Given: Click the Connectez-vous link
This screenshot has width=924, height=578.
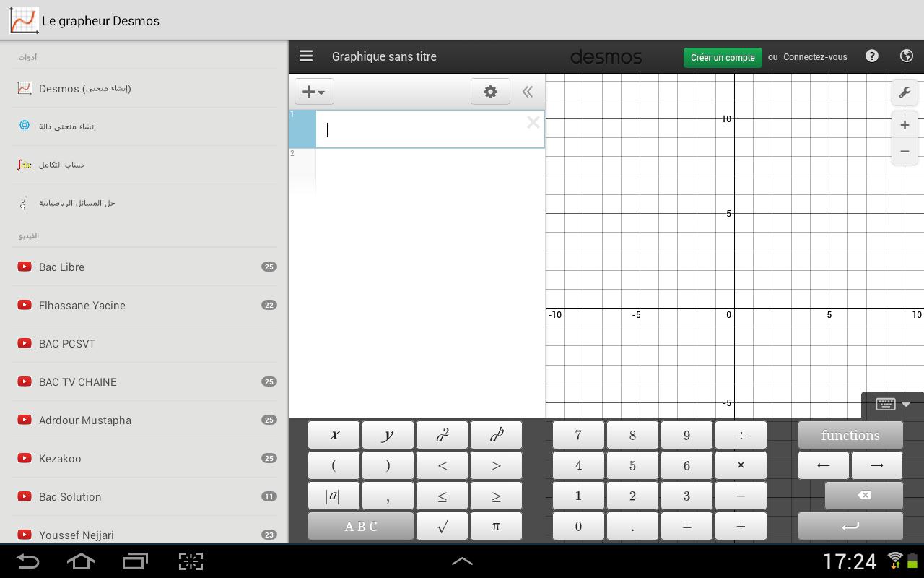Looking at the screenshot, I should pos(815,57).
